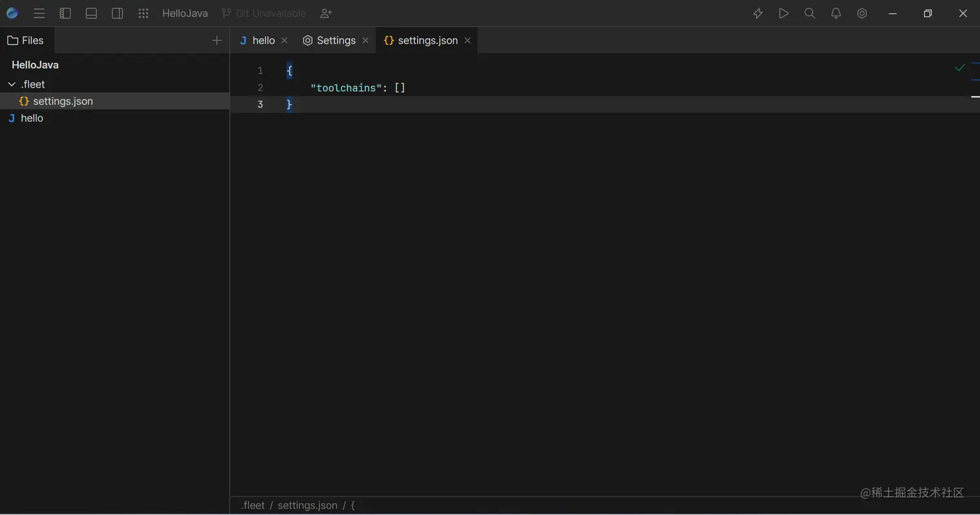The height and width of the screenshot is (515, 980).
Task: Click the opening brace on line 1
Action: point(290,71)
